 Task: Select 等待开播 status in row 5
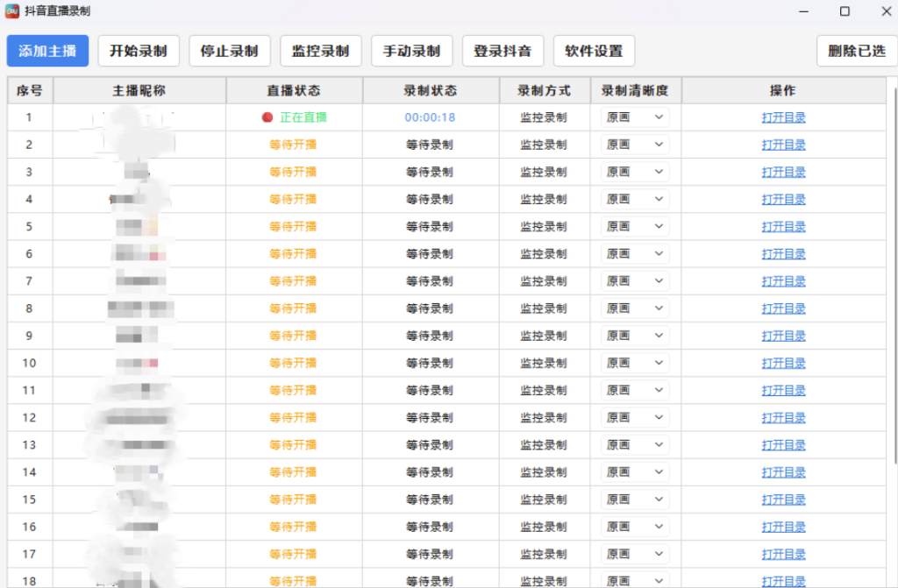click(x=293, y=227)
